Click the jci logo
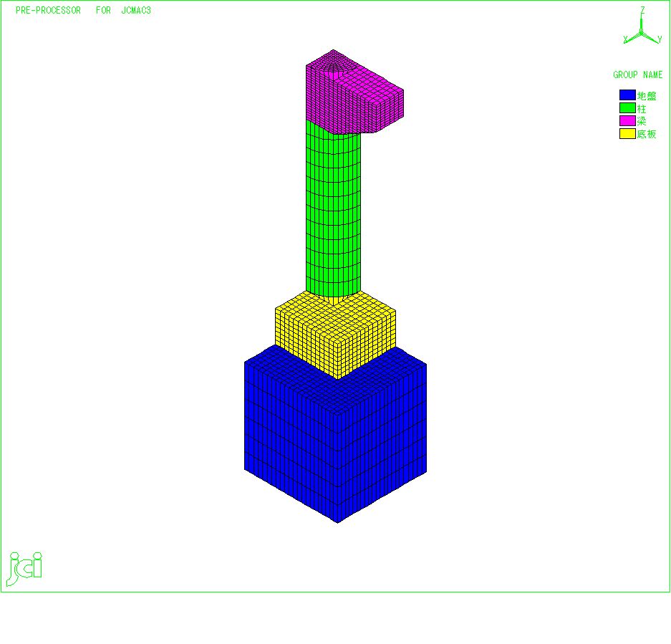Screen dimensions: 671x644 pos(24,569)
